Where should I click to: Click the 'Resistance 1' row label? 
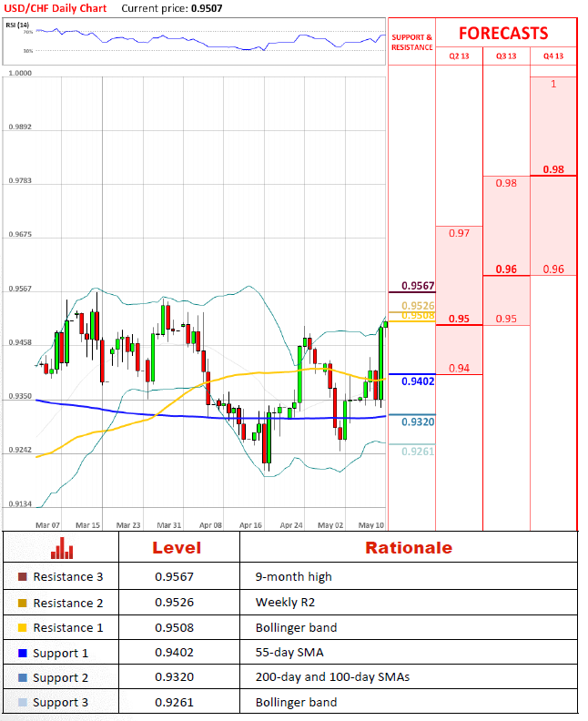point(68,627)
